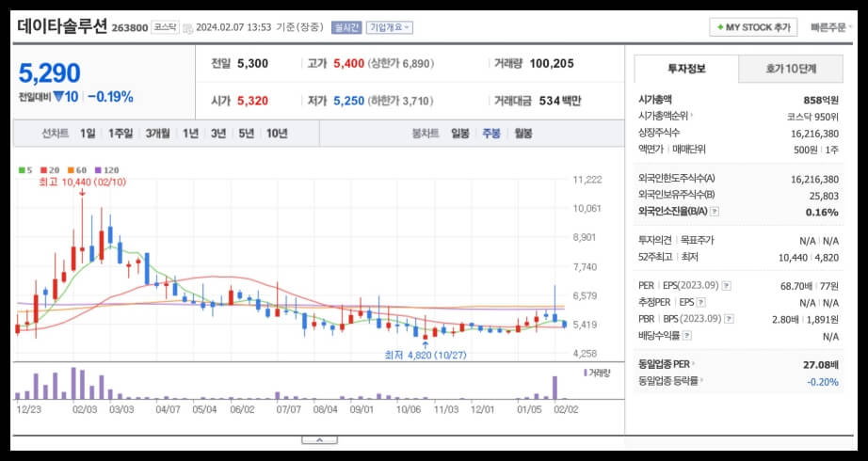The image size is (868, 461).
Task: Click help icon next to EPS(2023.09)
Action: 726,286
